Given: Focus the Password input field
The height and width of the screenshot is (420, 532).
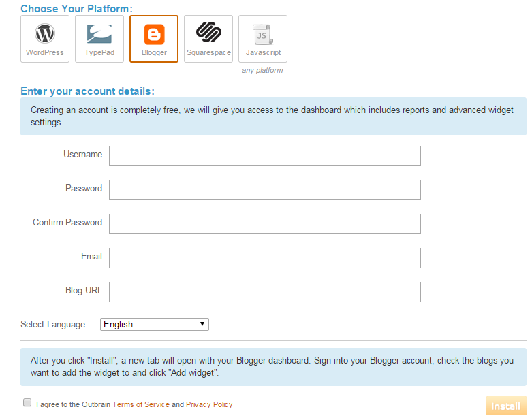Looking at the screenshot, I should tap(265, 190).
